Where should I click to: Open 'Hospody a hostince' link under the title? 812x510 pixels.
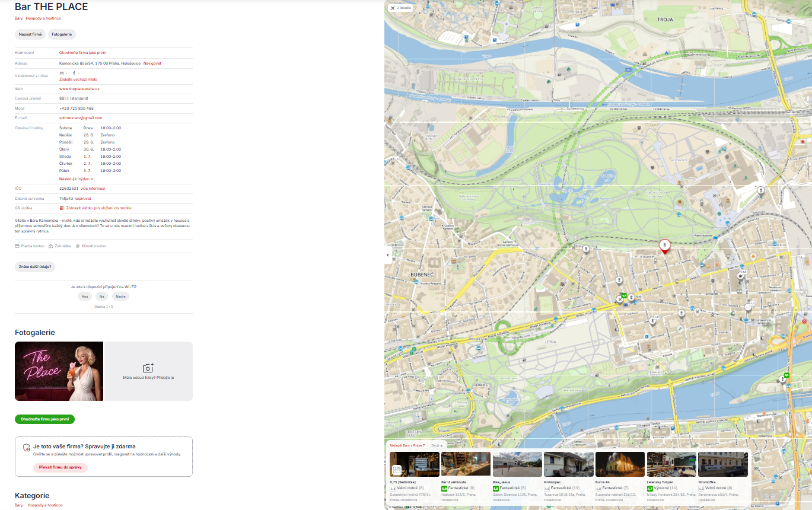tap(43, 18)
